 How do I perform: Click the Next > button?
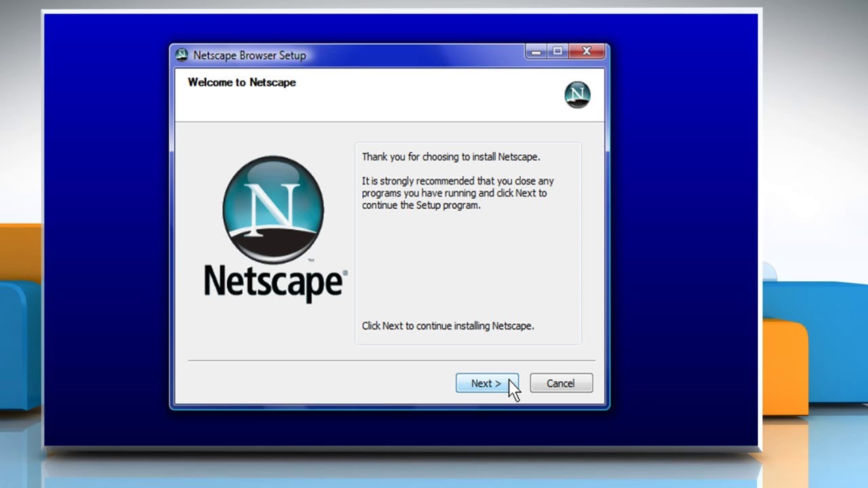pyautogui.click(x=487, y=383)
